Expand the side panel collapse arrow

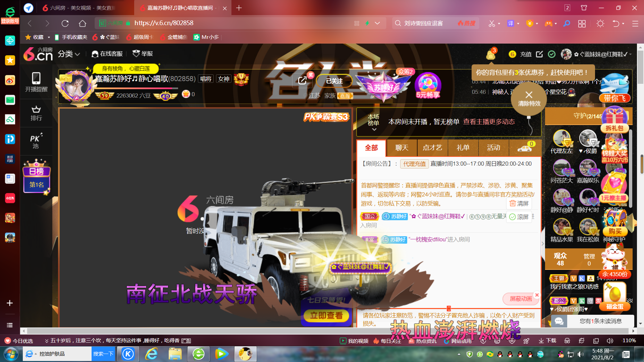(543, 244)
